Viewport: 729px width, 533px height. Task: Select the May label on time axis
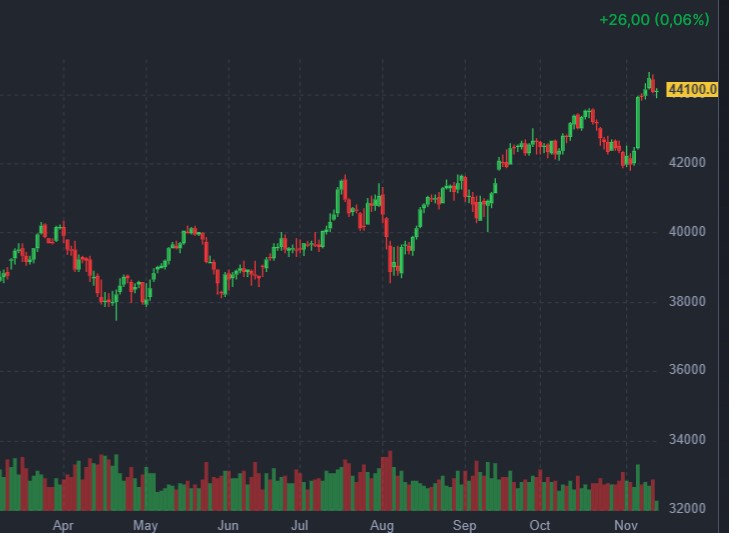[145, 524]
